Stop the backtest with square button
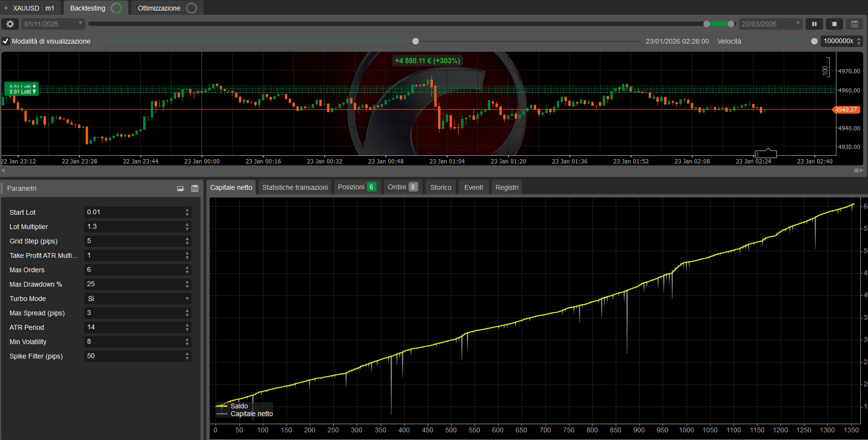This screenshot has height=440, width=868. click(x=834, y=24)
